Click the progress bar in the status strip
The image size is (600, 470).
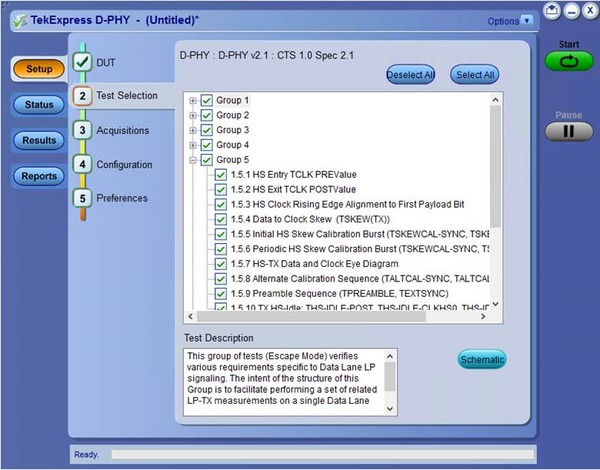tap(322, 454)
